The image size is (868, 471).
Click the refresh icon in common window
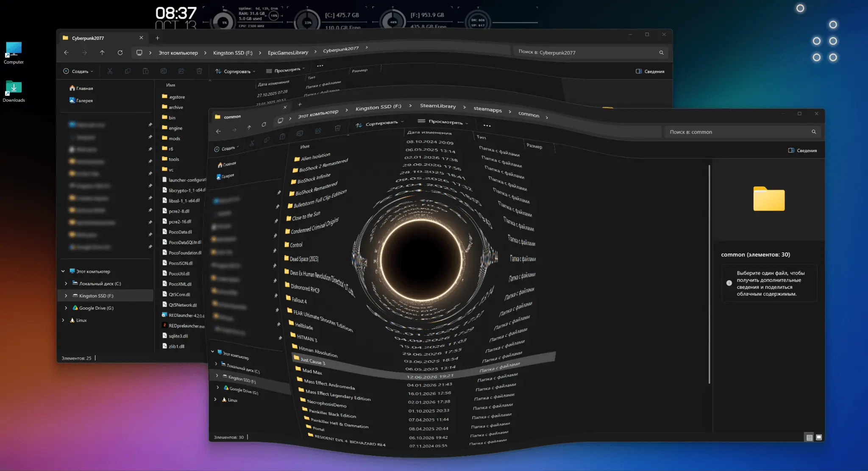click(264, 125)
